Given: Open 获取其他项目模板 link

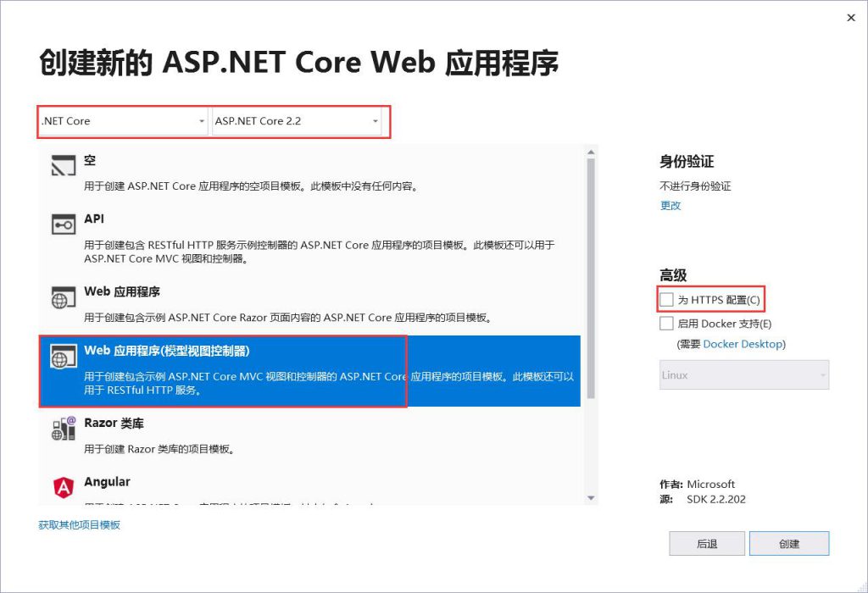Looking at the screenshot, I should 79,525.
